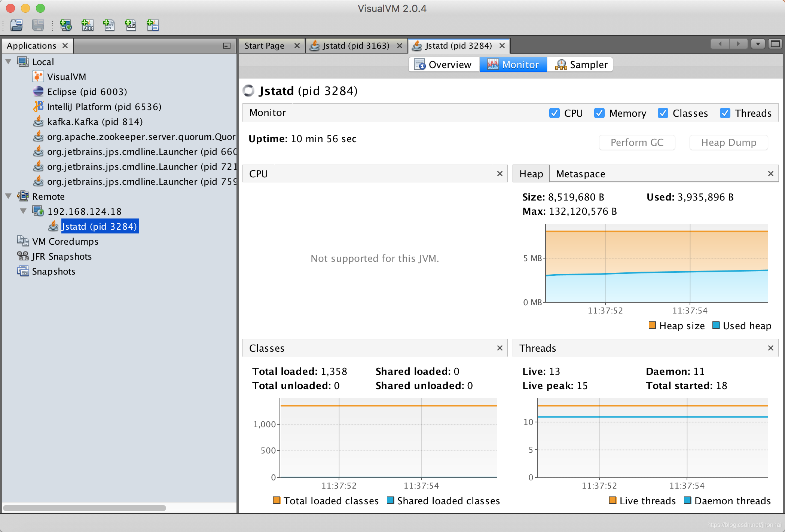Click the Add JMX Connection toolbar icon

(88, 25)
